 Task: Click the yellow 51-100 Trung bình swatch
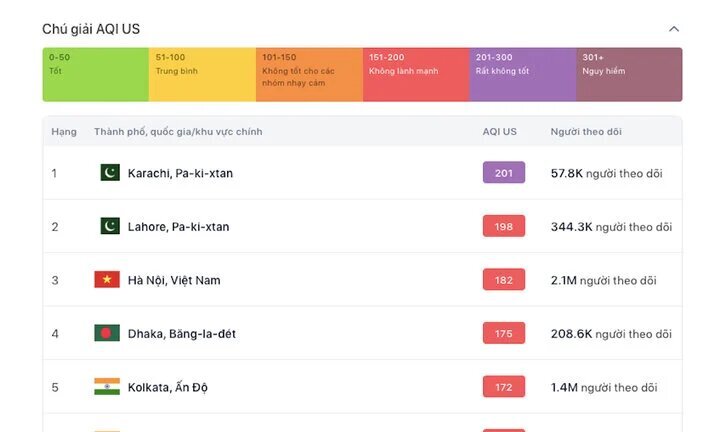[x=202, y=74]
